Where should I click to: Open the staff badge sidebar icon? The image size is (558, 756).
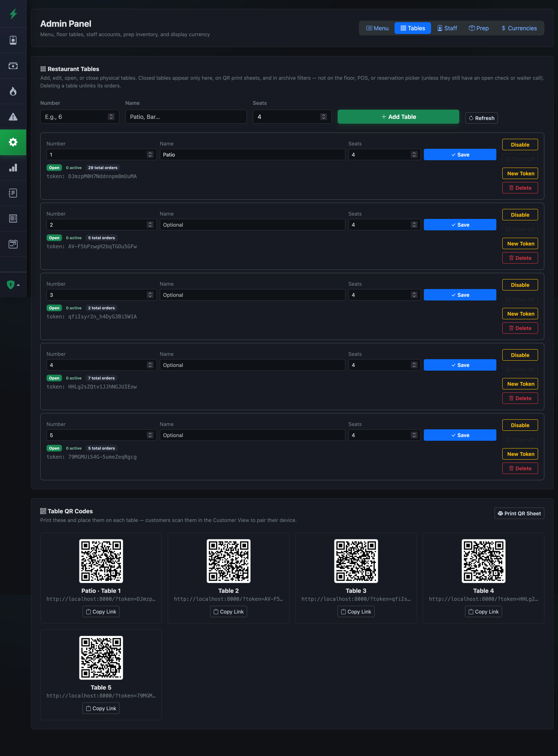pyautogui.click(x=13, y=40)
